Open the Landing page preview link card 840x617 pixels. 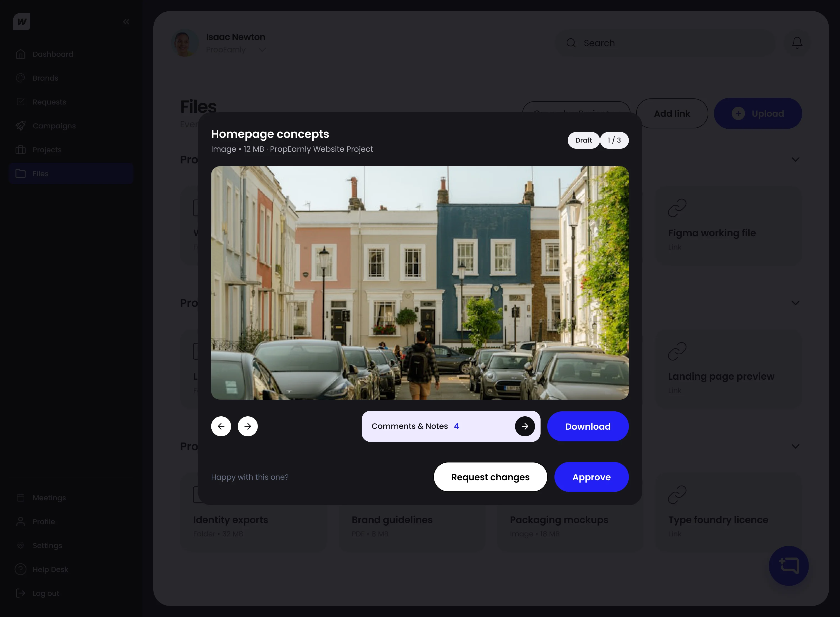(728, 369)
